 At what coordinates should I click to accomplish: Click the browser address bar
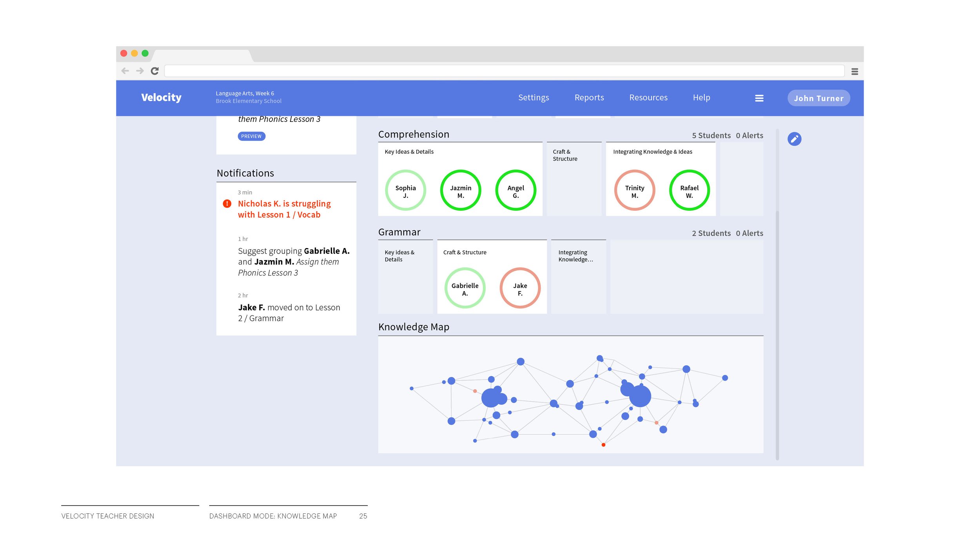504,71
